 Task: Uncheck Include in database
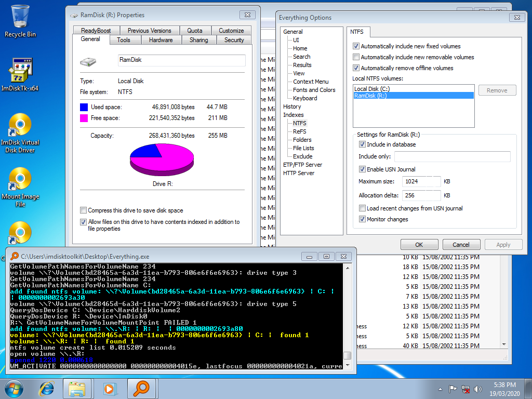[362, 144]
